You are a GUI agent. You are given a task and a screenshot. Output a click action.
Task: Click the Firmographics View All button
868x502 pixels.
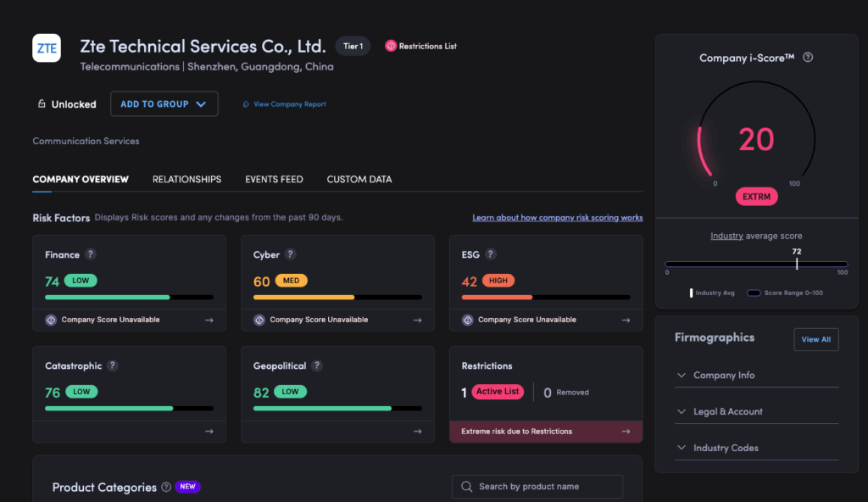coord(816,340)
